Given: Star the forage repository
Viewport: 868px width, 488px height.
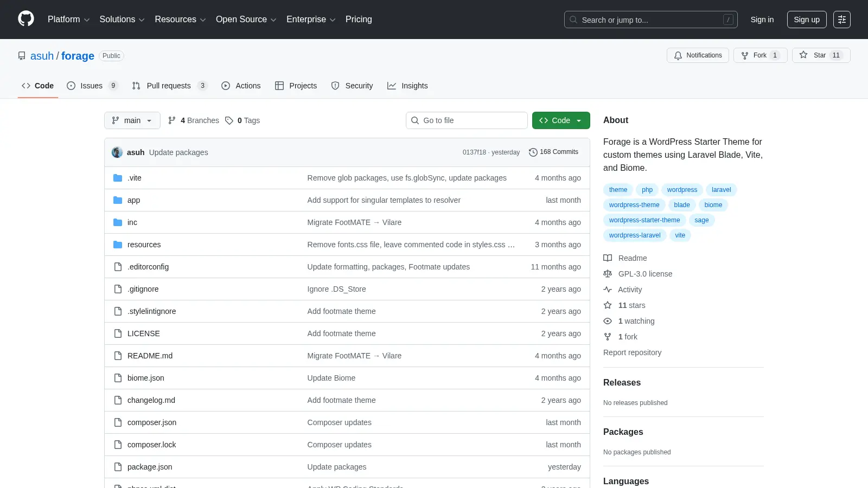Looking at the screenshot, I should tap(821, 55).
